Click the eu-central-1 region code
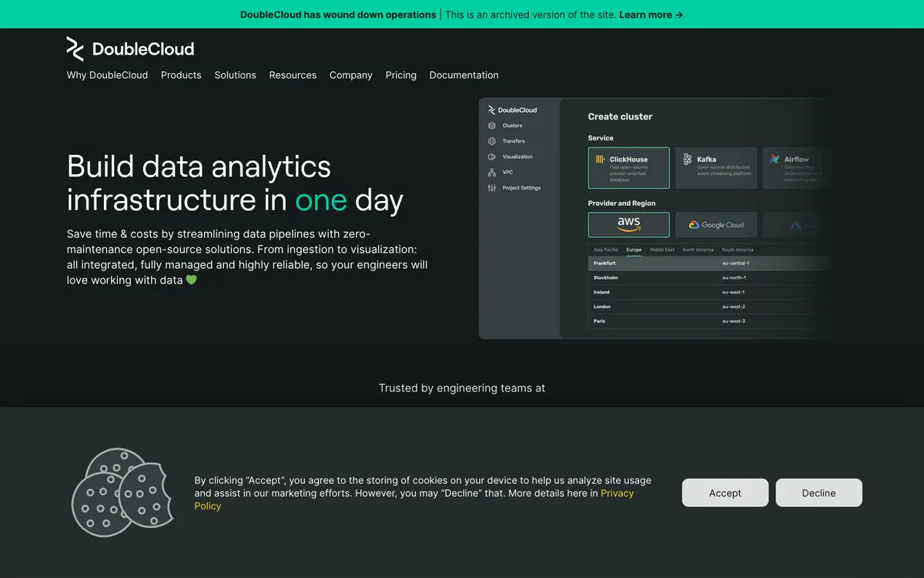The height and width of the screenshot is (578, 924). point(735,264)
